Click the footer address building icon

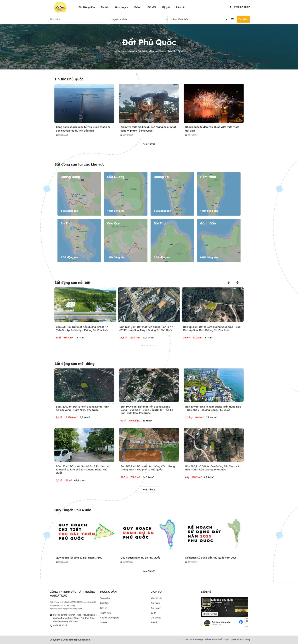(x=51, y=615)
